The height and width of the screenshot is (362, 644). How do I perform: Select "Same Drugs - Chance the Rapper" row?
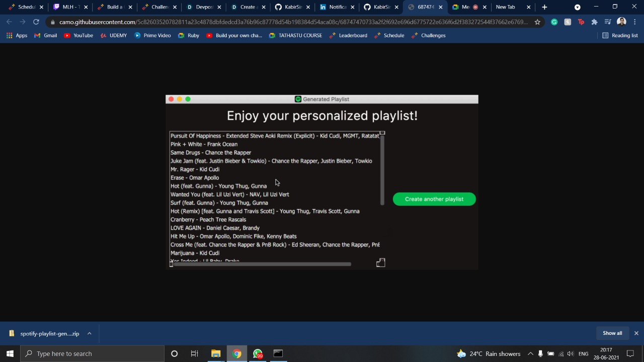click(x=275, y=153)
